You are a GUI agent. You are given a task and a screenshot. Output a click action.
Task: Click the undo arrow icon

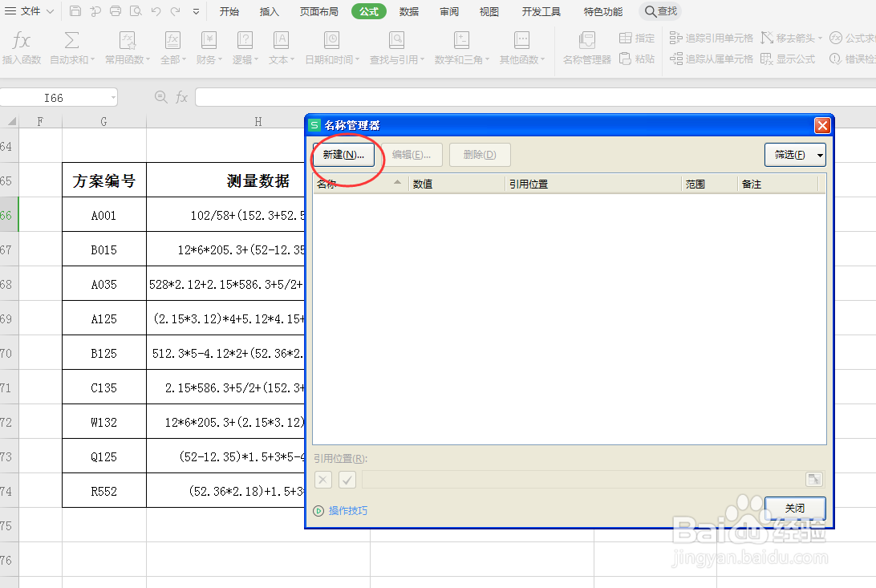[x=156, y=11]
